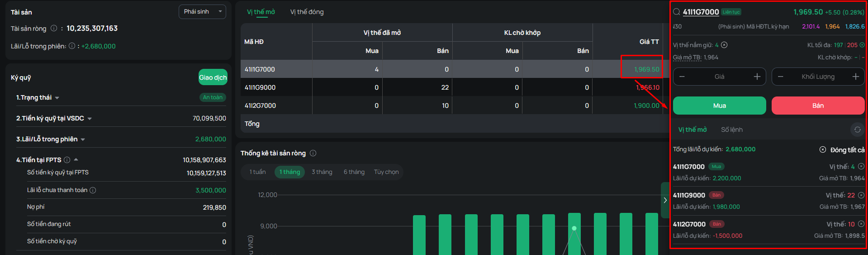Screen dimensions: 868x255
Task: Select the 41I1G9000 row in positions table
Action: pyautogui.click(x=455, y=87)
